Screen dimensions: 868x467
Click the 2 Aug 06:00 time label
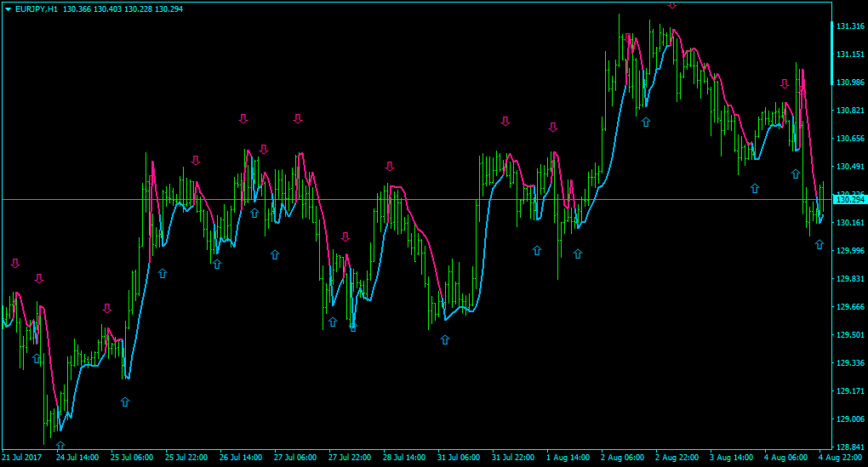[622, 458]
